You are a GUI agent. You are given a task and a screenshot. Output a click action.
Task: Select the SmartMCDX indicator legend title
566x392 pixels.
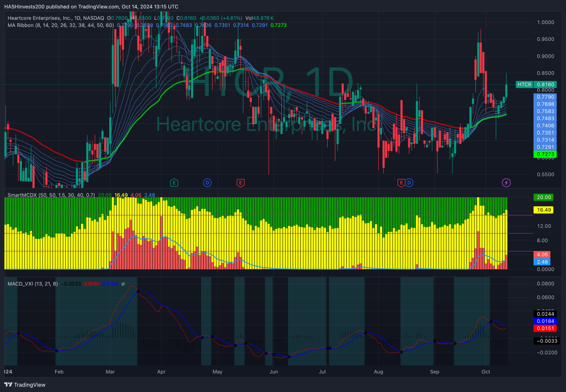51,195
